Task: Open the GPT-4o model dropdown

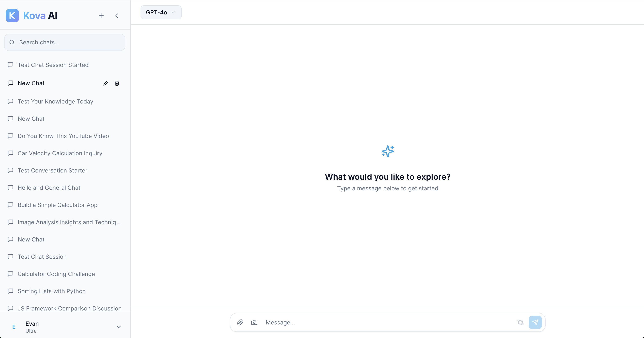Action: tap(161, 12)
